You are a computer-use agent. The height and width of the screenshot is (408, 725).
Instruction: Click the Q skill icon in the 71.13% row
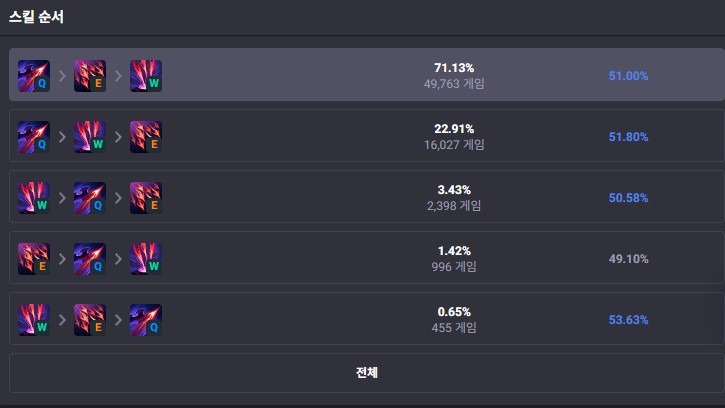click(x=34, y=76)
